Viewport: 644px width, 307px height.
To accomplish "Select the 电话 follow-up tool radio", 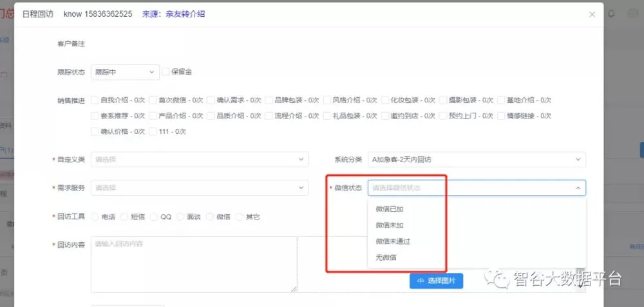I will [x=95, y=217].
